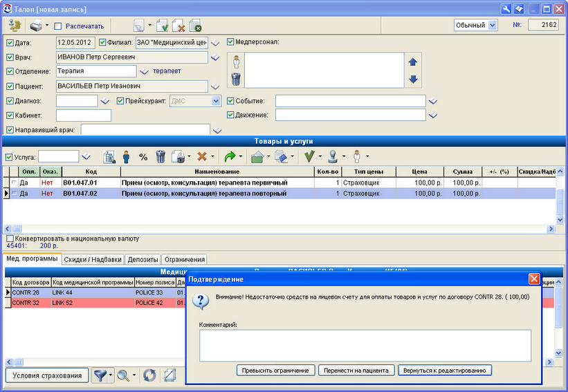Click services table horizontal scrollbar right arrow
The height and width of the screenshot is (392, 568).
[x=551, y=229]
